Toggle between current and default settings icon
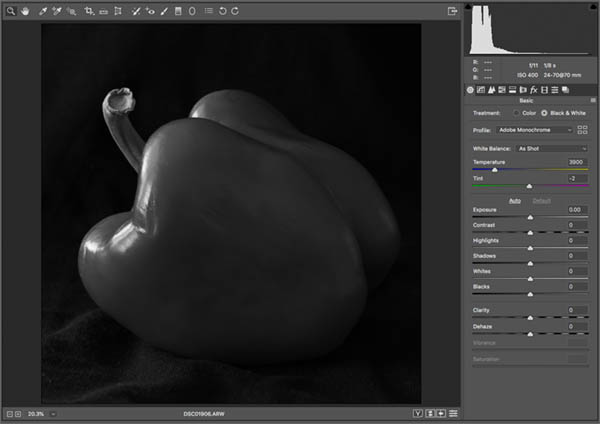 click(453, 413)
